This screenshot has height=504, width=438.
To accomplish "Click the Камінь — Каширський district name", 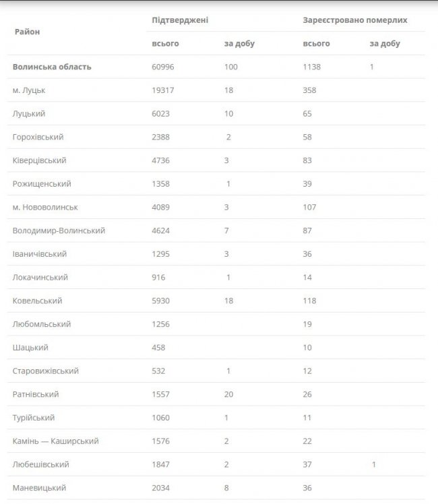I will click(56, 441).
